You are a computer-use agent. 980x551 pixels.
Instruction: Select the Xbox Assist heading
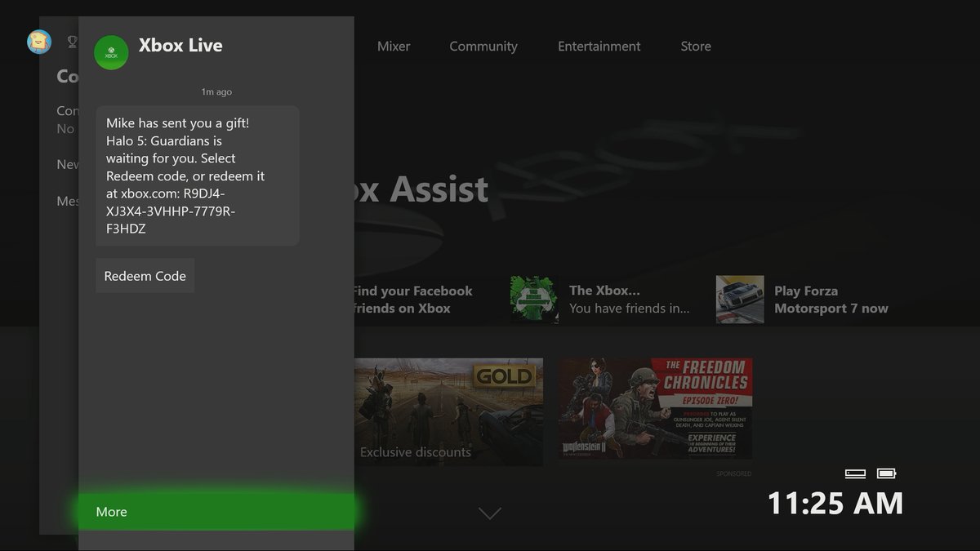click(421, 189)
